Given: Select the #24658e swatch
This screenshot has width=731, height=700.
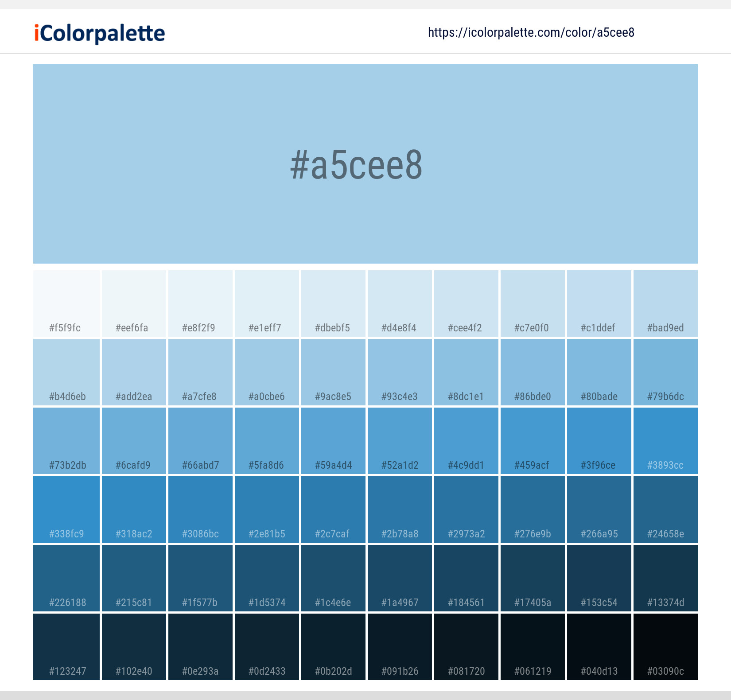Looking at the screenshot, I should (x=665, y=509).
